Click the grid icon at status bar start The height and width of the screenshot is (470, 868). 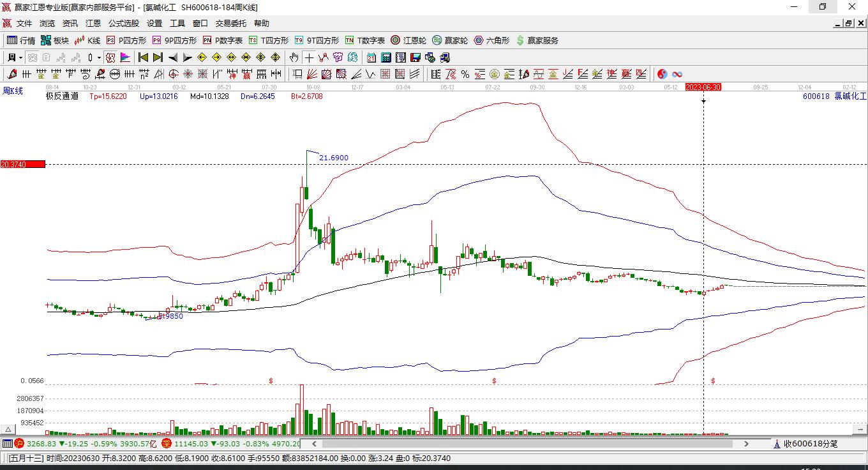point(7,443)
